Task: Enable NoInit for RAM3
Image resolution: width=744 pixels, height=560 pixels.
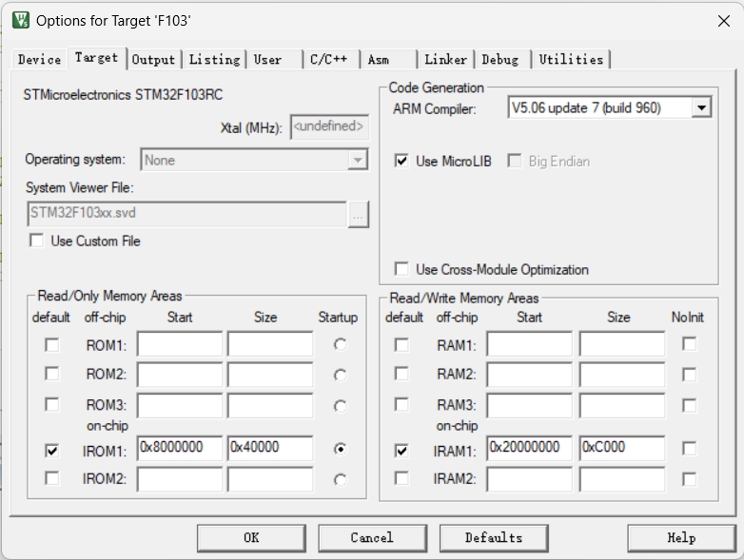Action: tap(689, 405)
